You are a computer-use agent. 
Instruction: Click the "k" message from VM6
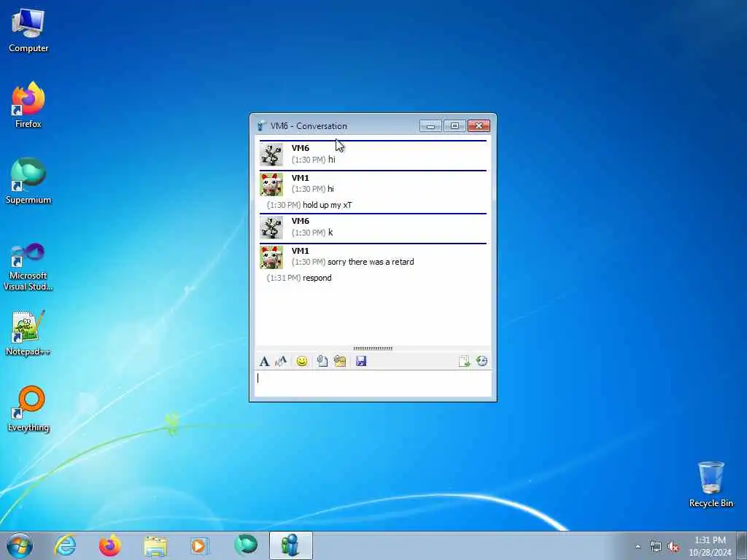click(330, 233)
